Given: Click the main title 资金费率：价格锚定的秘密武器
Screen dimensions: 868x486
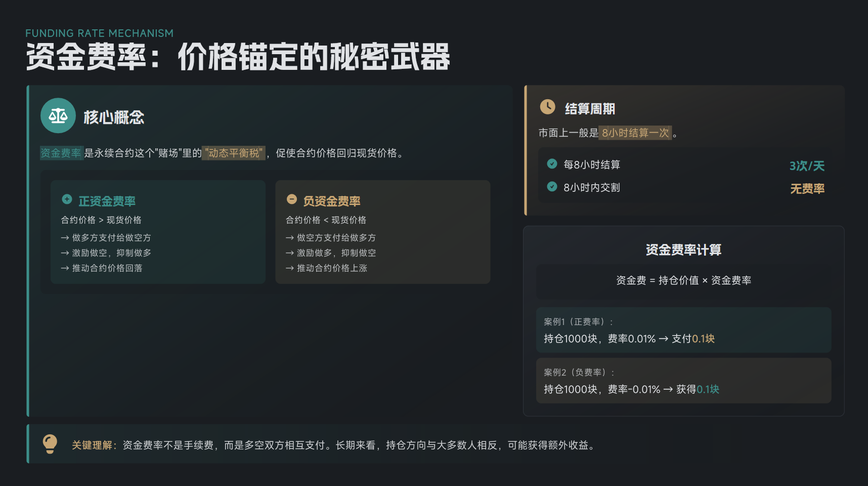Looking at the screenshot, I should (x=238, y=57).
